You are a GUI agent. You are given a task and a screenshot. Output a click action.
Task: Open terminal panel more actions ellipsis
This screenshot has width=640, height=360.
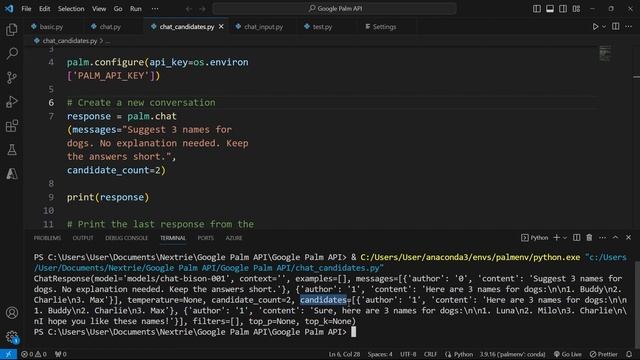tap(602, 238)
